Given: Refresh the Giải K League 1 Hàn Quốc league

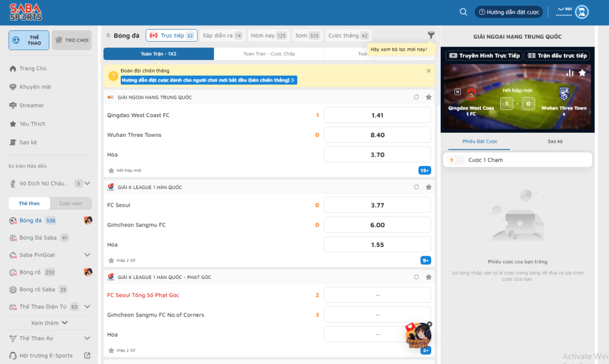Looking at the screenshot, I should click(416, 187).
